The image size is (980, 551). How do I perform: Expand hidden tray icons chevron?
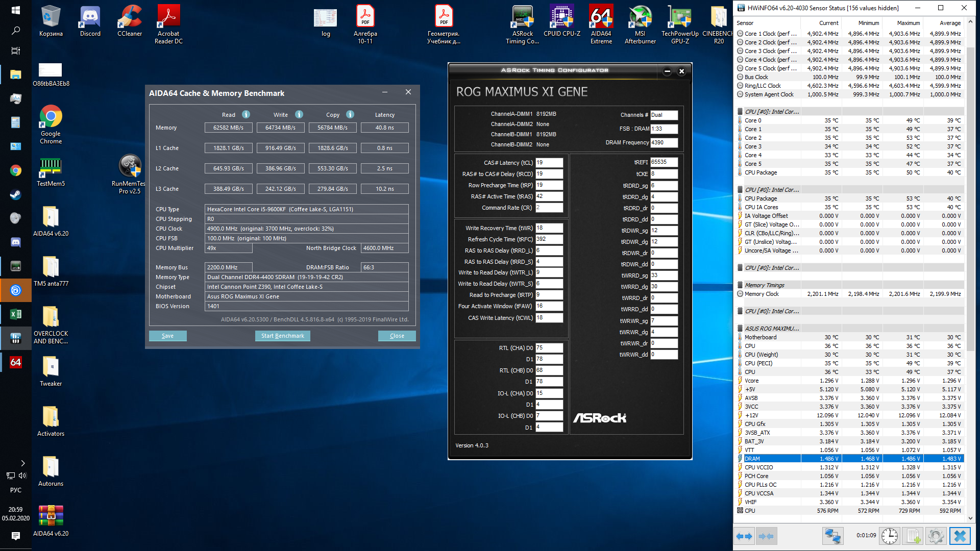(22, 463)
